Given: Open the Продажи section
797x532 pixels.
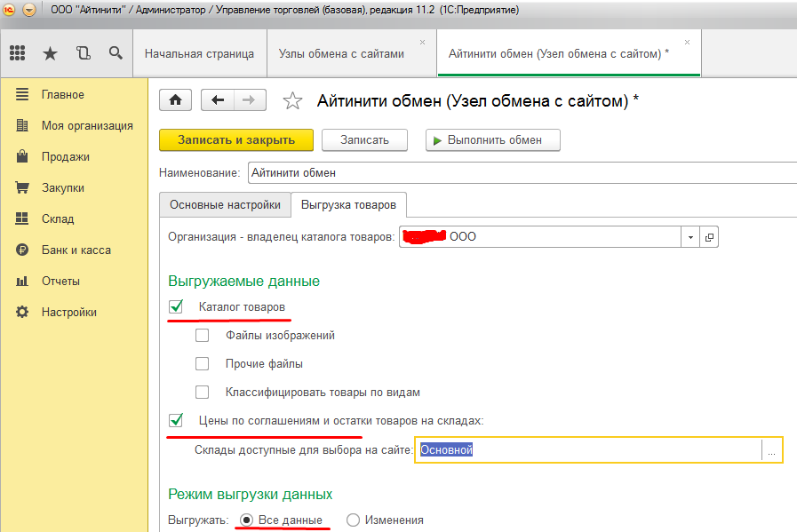Looking at the screenshot, I should tap(66, 156).
